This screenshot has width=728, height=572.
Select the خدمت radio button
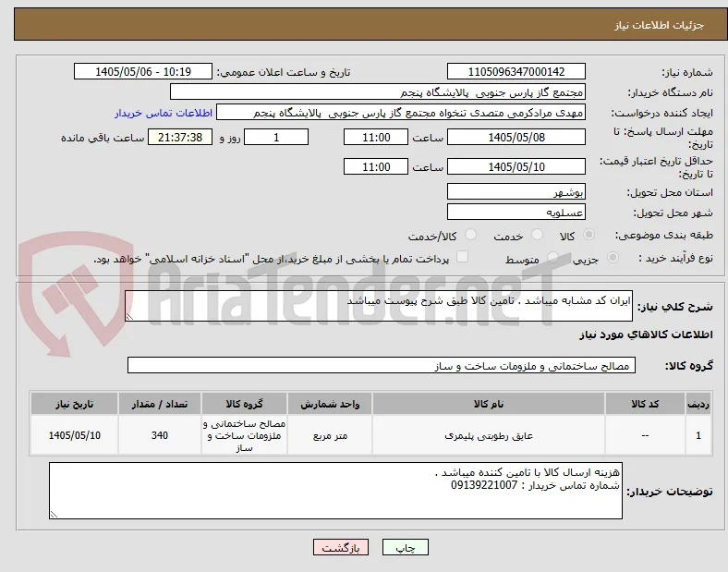coord(537,235)
